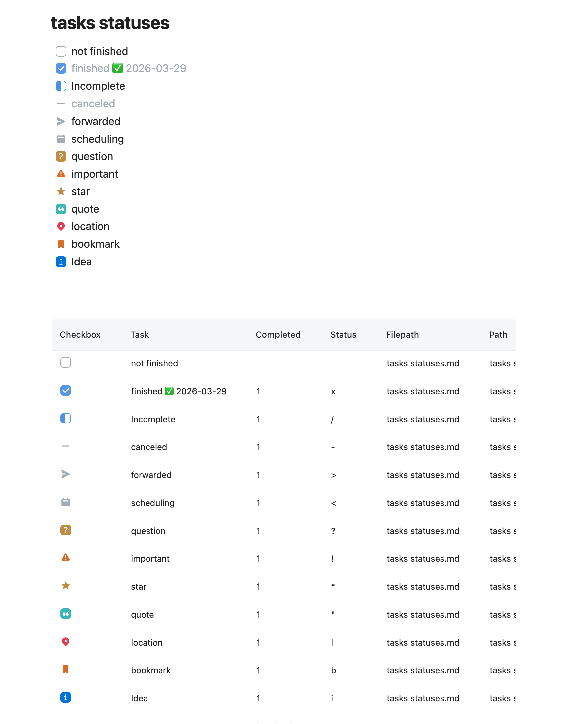
Task: Click the 'tasks statuses' note title
Action: [110, 23]
